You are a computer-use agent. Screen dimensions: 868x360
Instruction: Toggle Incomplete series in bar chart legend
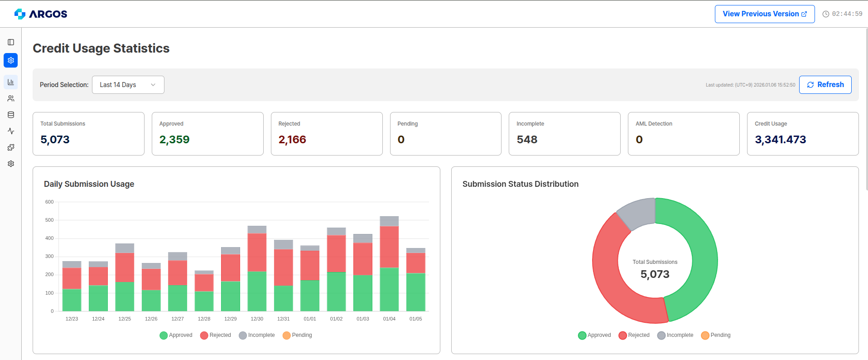pos(257,336)
